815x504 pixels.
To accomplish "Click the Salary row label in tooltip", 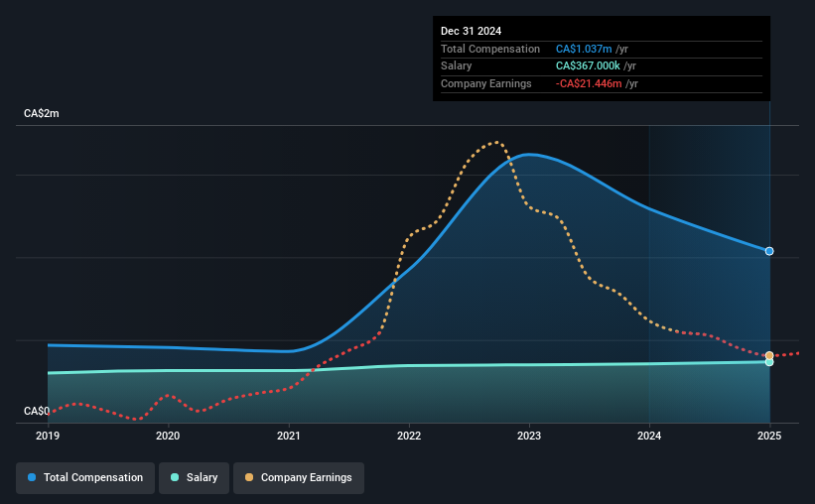I will (x=457, y=66).
